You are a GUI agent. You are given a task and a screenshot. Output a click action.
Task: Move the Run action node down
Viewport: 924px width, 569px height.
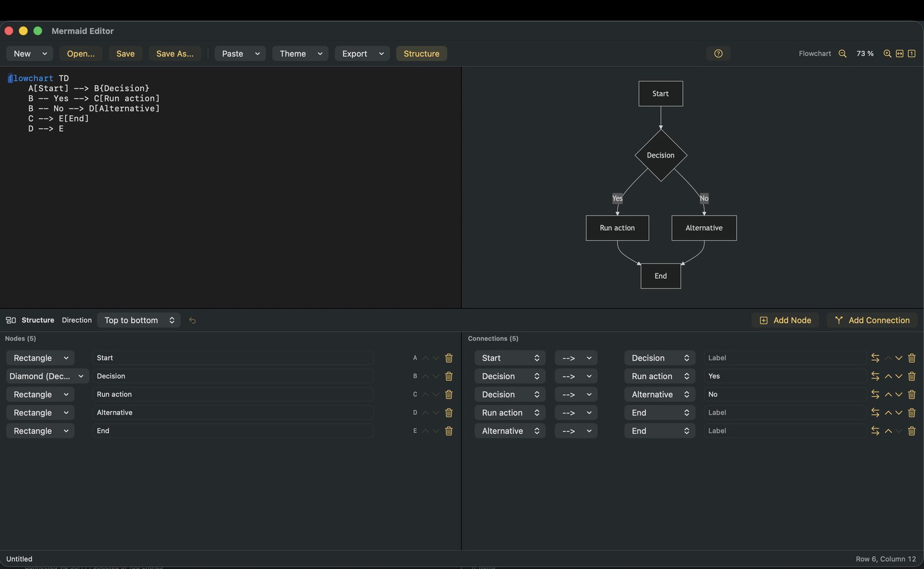coord(436,395)
